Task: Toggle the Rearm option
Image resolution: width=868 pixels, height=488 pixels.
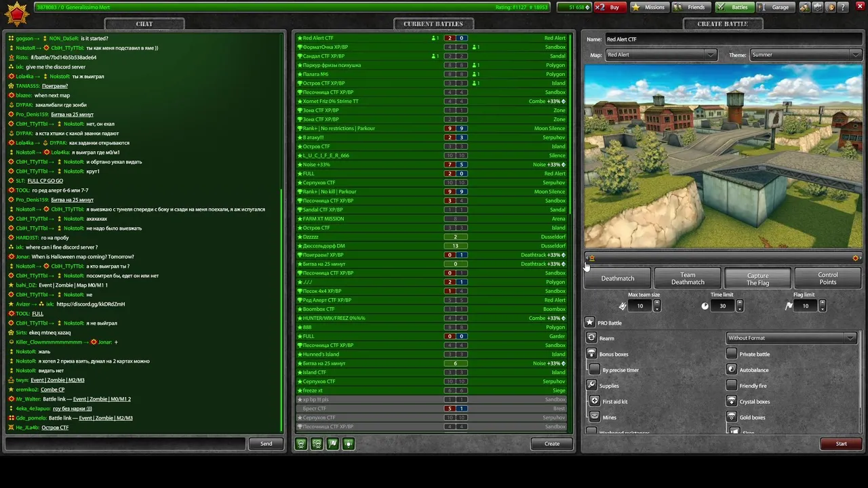Action: [x=591, y=338]
